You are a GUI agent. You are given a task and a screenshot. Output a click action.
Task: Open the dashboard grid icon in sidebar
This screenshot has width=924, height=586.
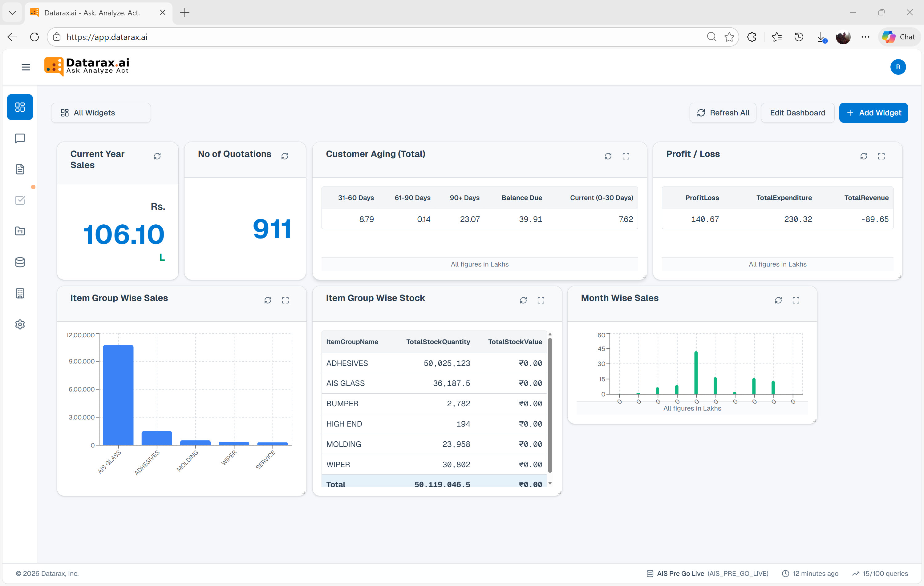coord(20,107)
